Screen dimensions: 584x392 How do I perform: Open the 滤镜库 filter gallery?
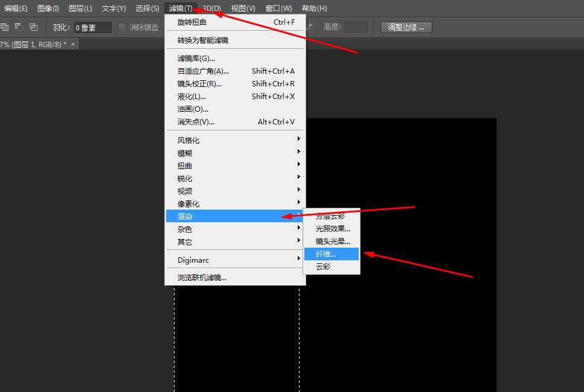pyautogui.click(x=193, y=58)
